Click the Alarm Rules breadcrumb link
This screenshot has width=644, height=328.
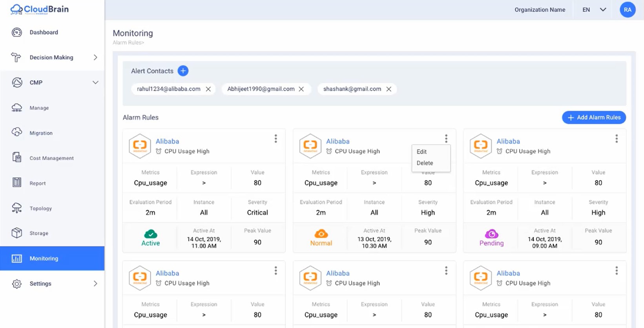click(128, 43)
